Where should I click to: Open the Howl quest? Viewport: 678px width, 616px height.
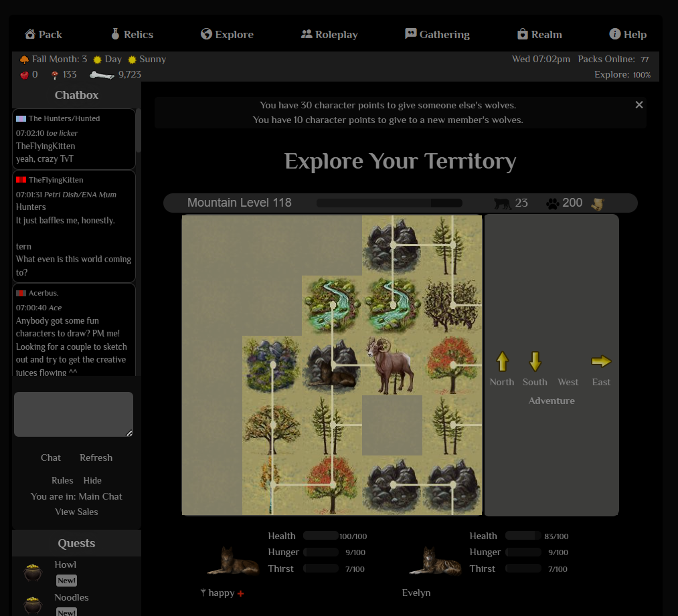click(x=66, y=565)
